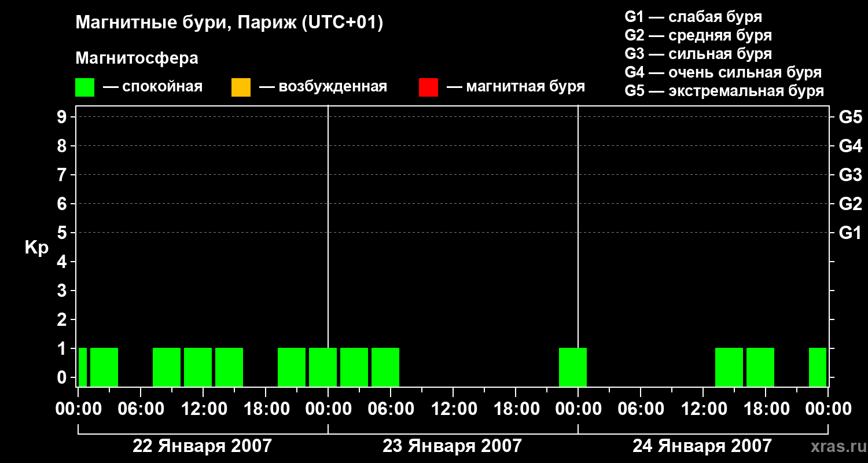868x463 pixels.
Task: Click the green bar at 16:00–19:00 on 24 January
Action: [760, 367]
